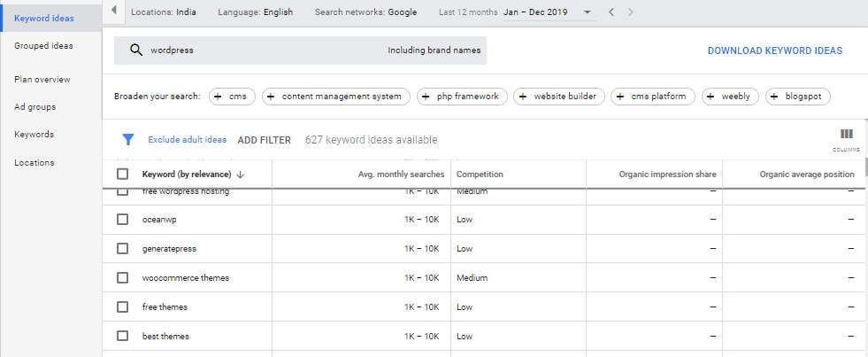Click the search magnifier icon
The width and height of the screenshot is (868, 357).
pyautogui.click(x=136, y=50)
